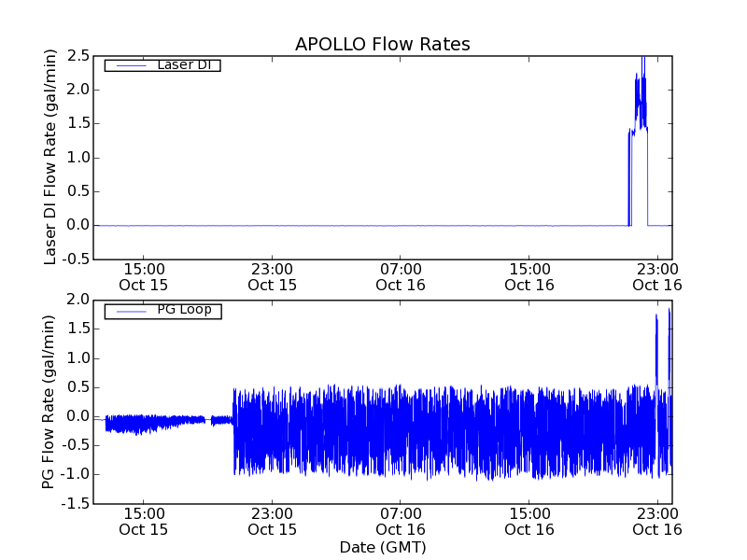The image size is (747, 560).
Task: Click "23:00 Oct 16" under the Laser DI plot
Action: [x=657, y=277]
